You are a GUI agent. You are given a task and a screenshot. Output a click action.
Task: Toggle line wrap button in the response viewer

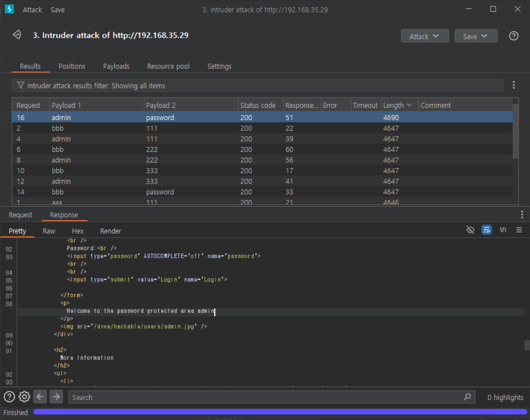(487, 230)
